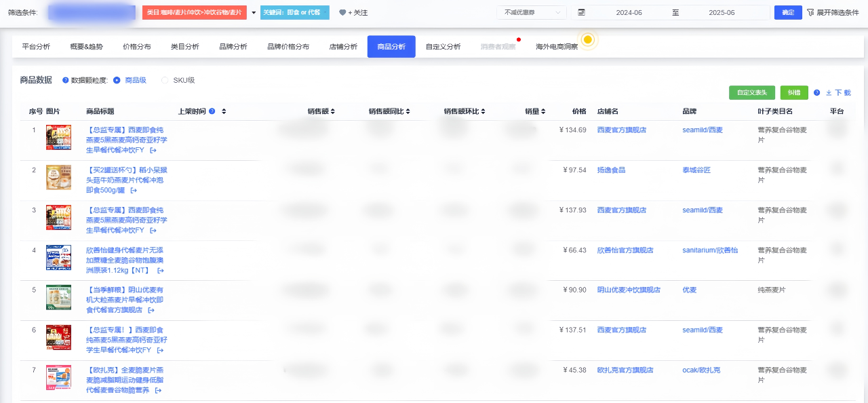Sort table by 上架时间 column

224,111
